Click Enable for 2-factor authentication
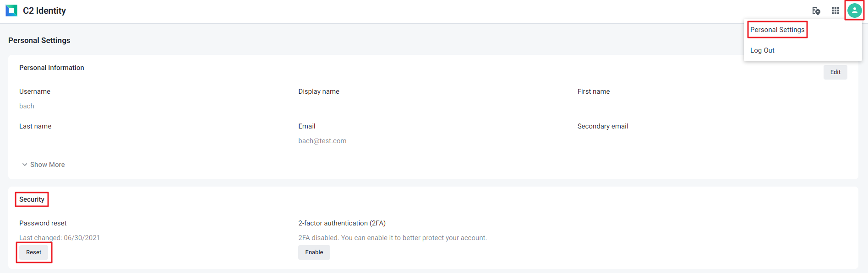This screenshot has height=273, width=868. tap(314, 252)
